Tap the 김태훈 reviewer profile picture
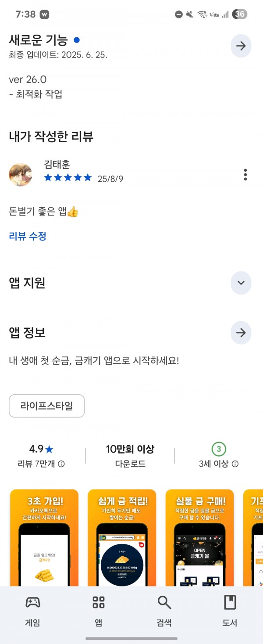263x644 pixels. coord(20,175)
